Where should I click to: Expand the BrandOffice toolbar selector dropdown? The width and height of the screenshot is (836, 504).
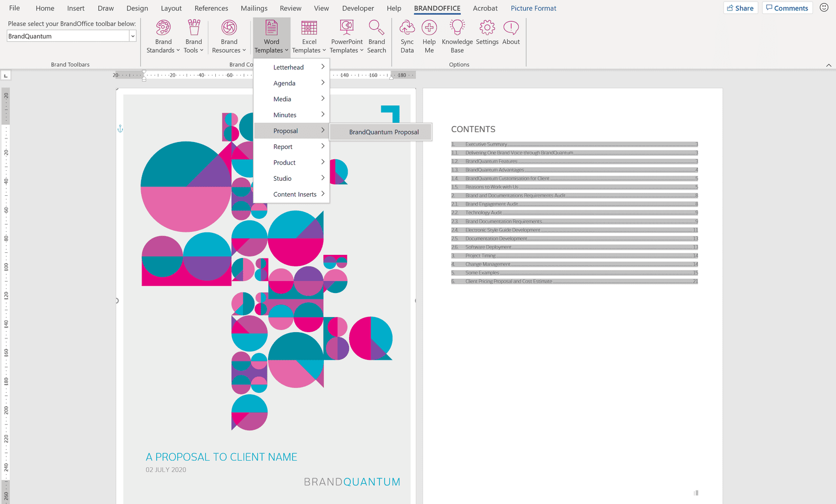pyautogui.click(x=133, y=36)
